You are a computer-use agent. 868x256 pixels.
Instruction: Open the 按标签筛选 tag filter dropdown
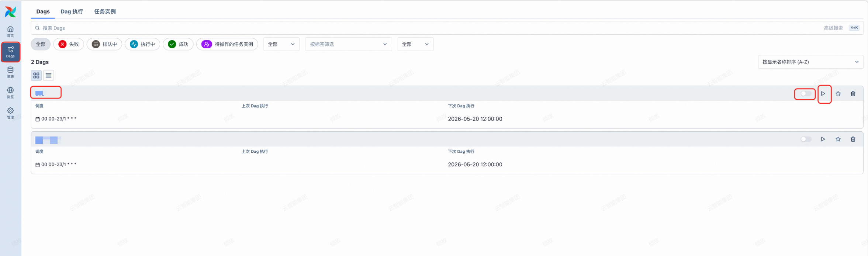click(x=349, y=44)
